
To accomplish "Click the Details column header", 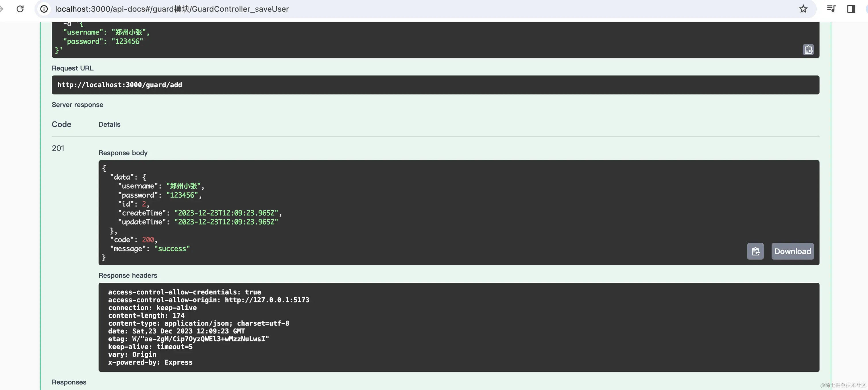I will (x=109, y=125).
